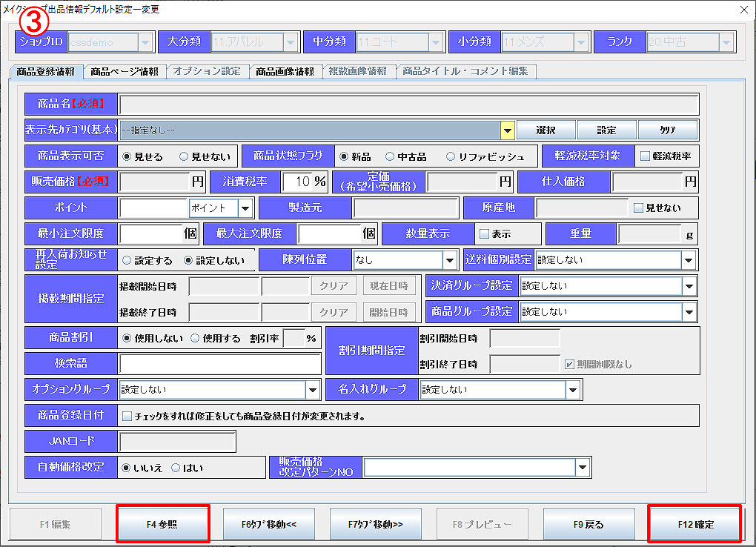Screen dimensions: 756x547
Task: Close the default settings window
Action: pos(743,10)
